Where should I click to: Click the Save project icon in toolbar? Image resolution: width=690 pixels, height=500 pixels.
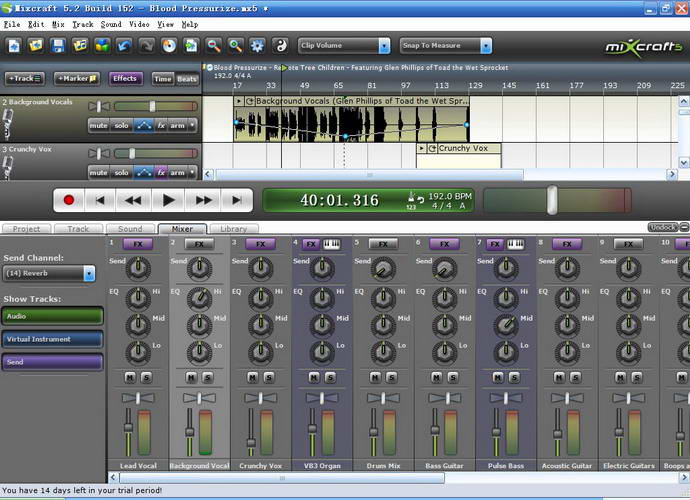point(58,46)
